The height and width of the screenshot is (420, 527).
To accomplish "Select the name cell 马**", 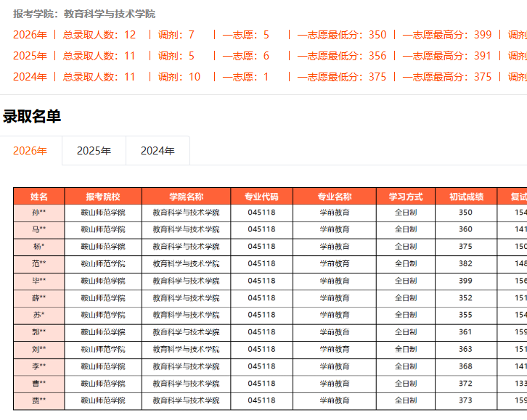I will (x=39, y=230).
